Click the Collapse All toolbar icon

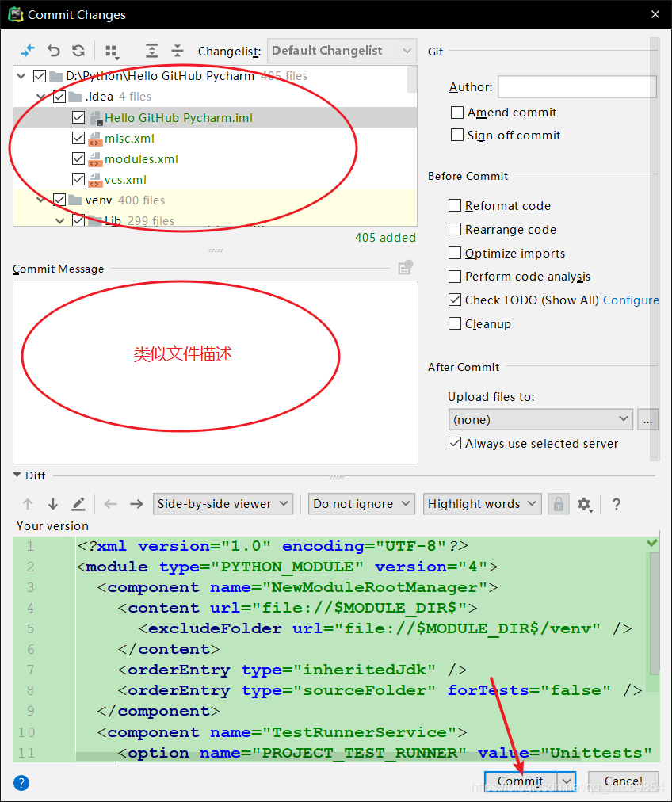[x=177, y=51]
